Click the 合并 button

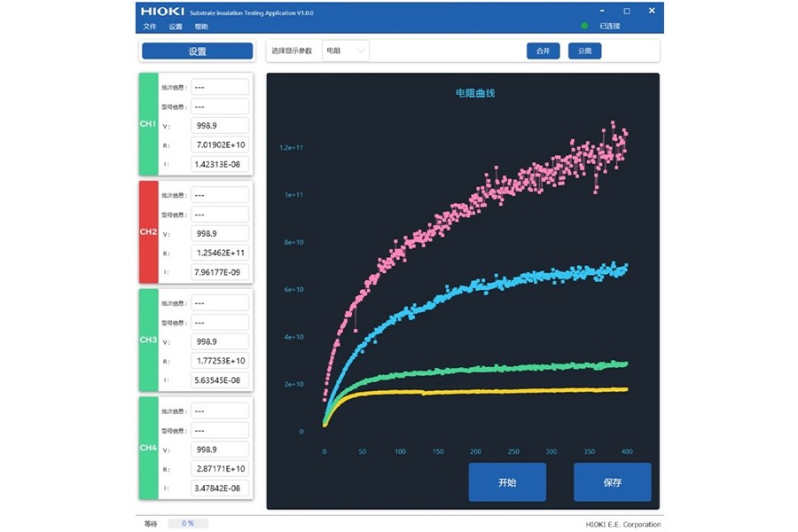click(543, 51)
